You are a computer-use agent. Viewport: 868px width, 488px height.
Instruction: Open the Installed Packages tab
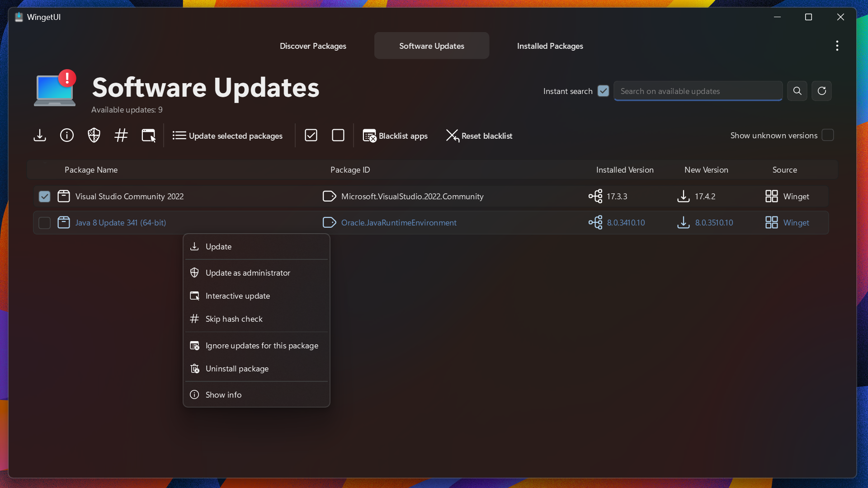pos(550,46)
